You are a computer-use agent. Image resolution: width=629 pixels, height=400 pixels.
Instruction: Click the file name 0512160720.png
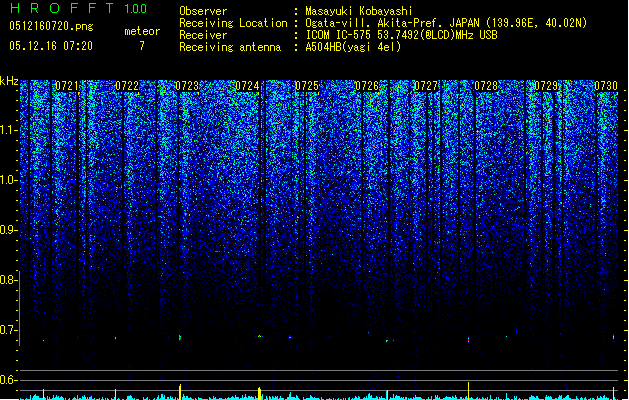(x=51, y=26)
